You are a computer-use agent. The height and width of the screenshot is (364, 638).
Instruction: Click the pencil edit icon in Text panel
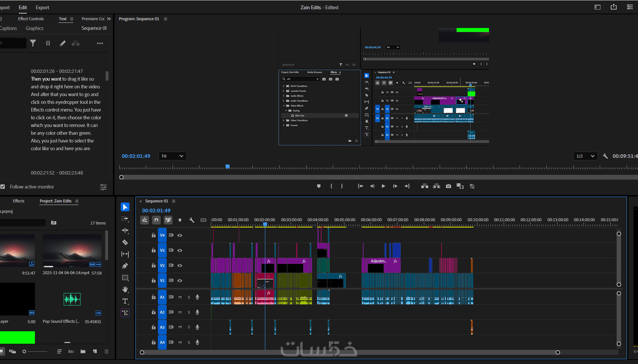click(x=63, y=43)
